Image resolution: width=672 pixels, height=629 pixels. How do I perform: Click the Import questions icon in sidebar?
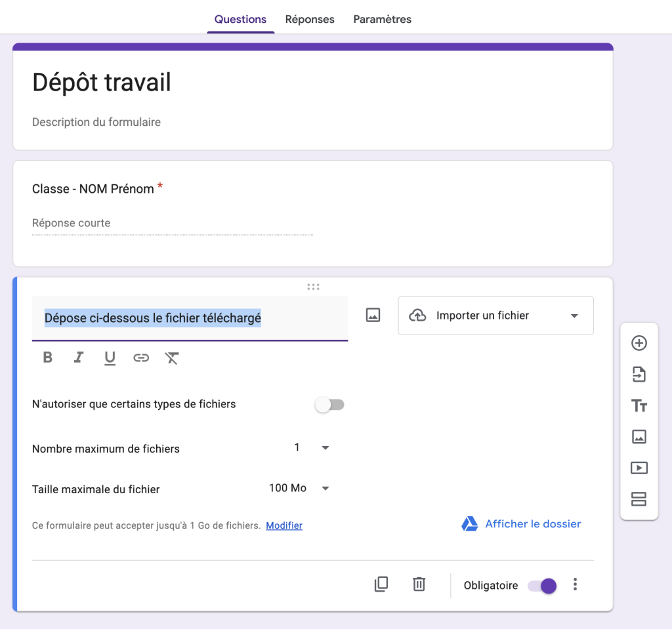[639, 375]
